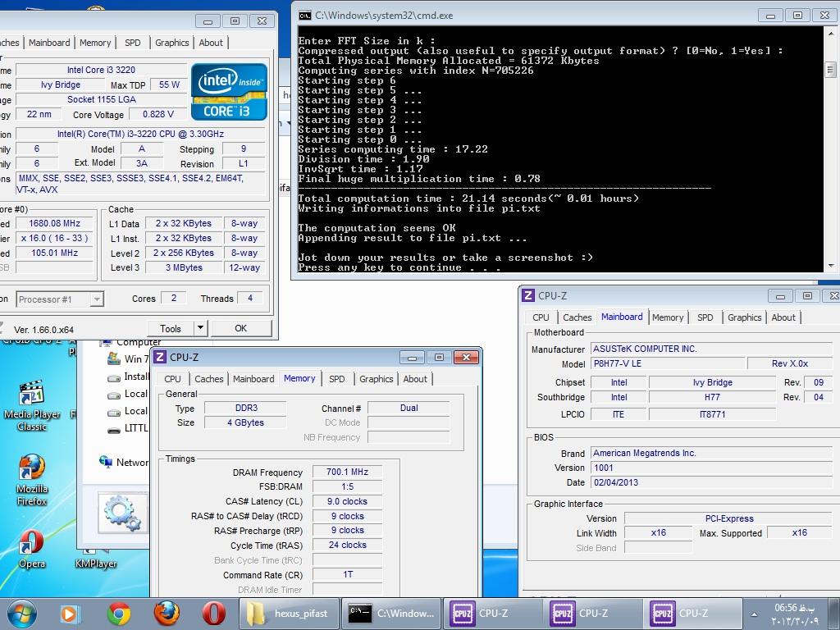Open Mainboard tab in the Memory CPU-Z window
This screenshot has width=840, height=630.
pos(253,379)
